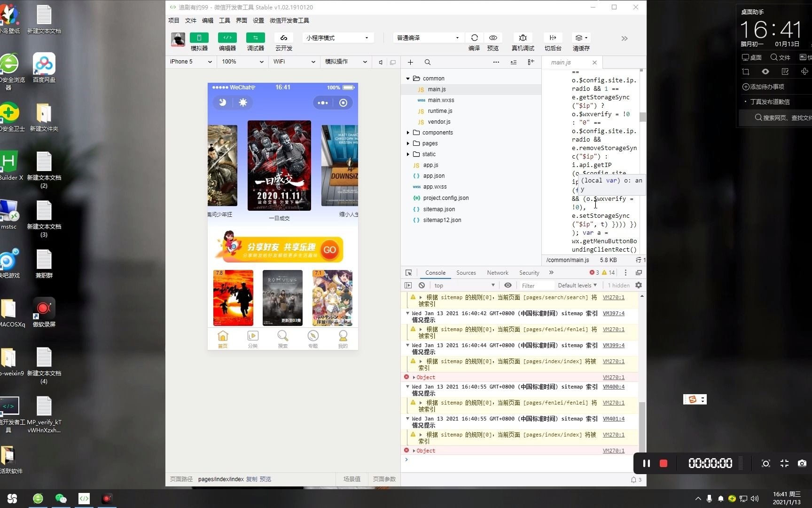This screenshot has height=508, width=812.
Task: Open the 模拟操作 dropdown
Action: (346, 62)
